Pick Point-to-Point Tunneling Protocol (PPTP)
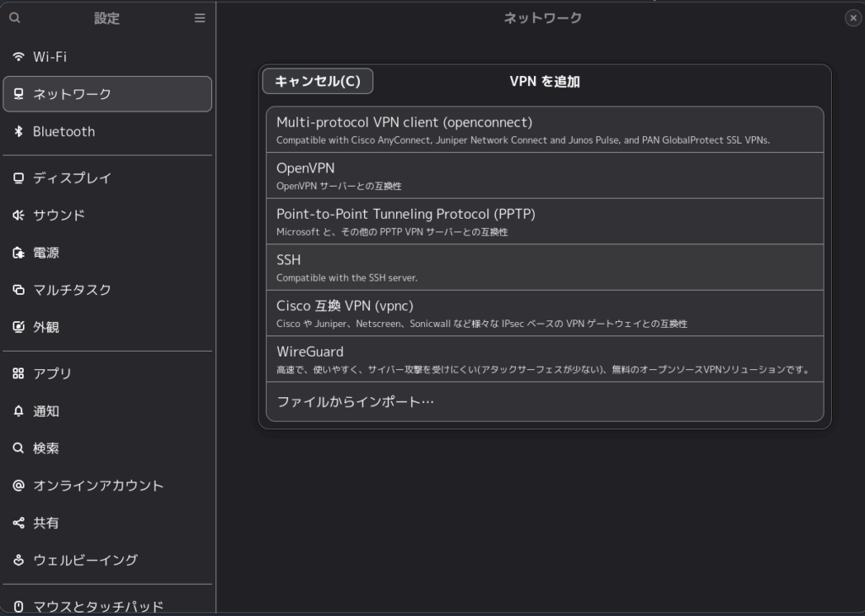Image resolution: width=865 pixels, height=616 pixels. point(545,221)
